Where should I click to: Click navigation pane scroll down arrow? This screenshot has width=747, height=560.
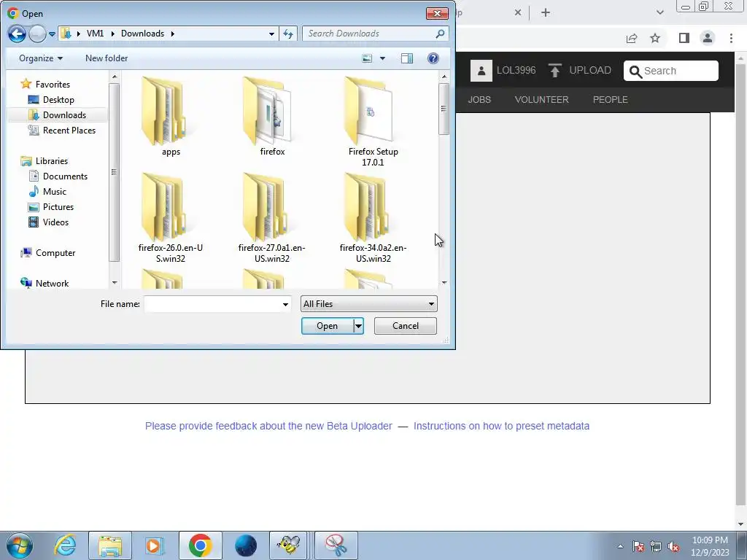coord(115,282)
